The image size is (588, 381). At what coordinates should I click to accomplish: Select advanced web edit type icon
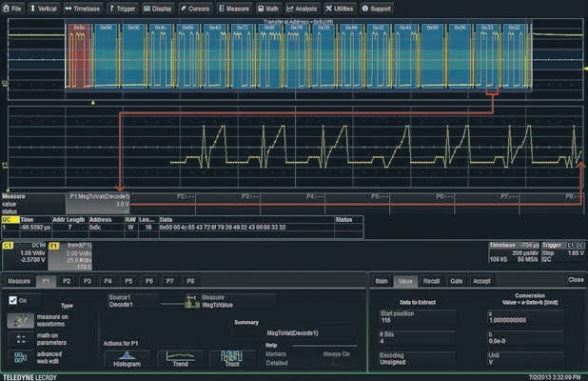(21, 357)
